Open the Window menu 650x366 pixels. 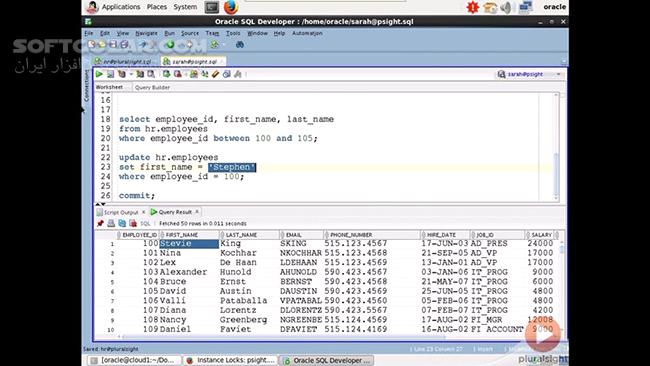click(257, 33)
